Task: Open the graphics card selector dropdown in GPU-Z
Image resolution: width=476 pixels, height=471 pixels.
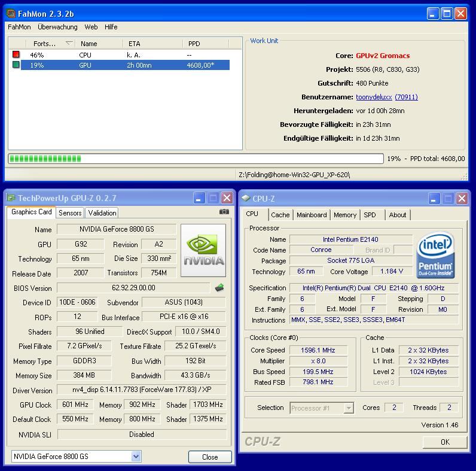Action: click(x=136, y=456)
